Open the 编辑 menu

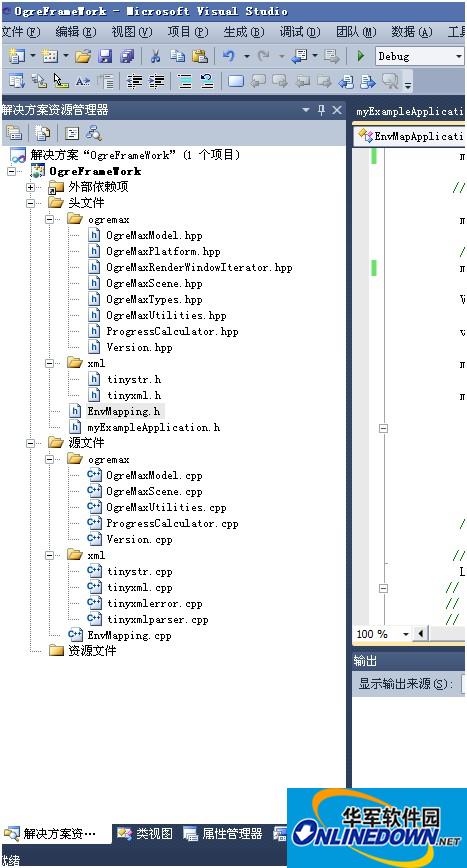point(76,32)
